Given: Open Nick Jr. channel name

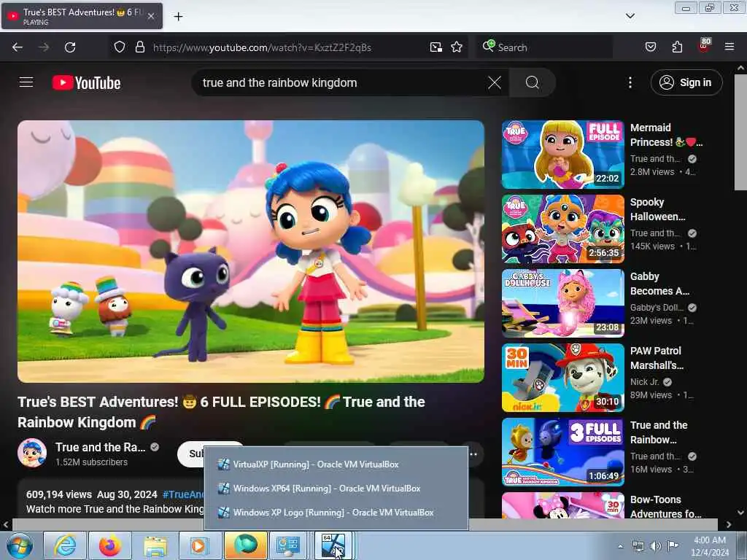Looking at the screenshot, I should (645, 382).
